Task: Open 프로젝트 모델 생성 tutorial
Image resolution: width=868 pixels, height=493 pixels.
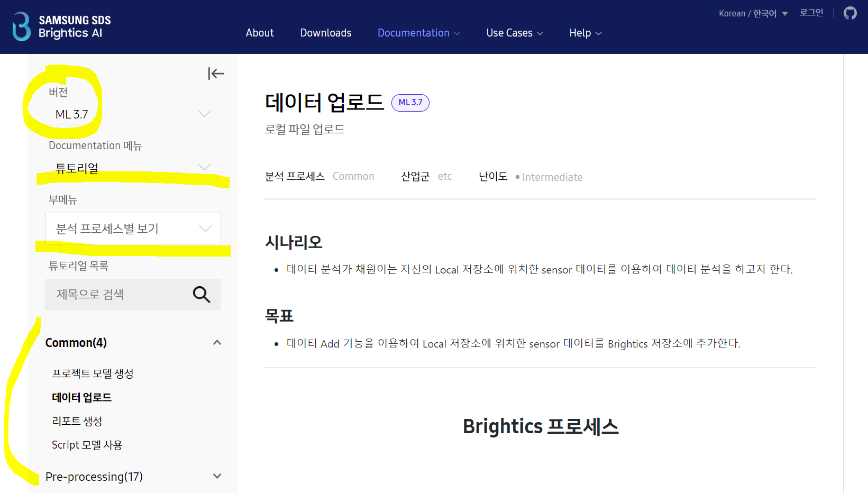Action: point(93,373)
